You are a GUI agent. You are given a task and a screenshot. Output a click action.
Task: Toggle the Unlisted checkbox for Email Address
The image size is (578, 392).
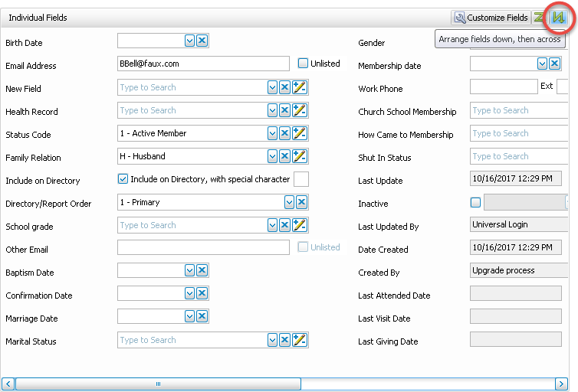[304, 64]
